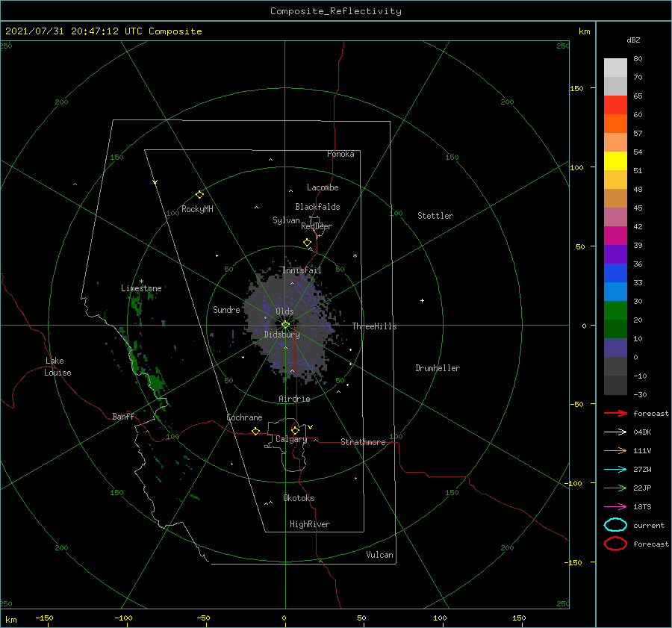
Task: Click the blue 36 dBZ color swatch
Action: [x=615, y=273]
